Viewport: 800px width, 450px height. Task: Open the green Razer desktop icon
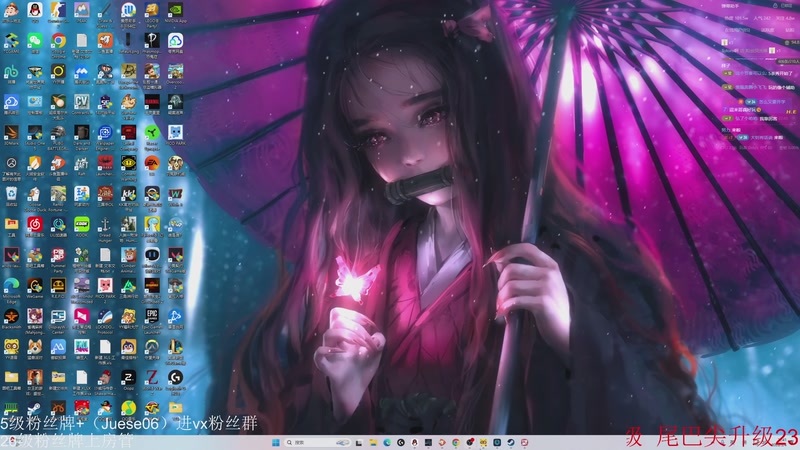click(x=152, y=133)
